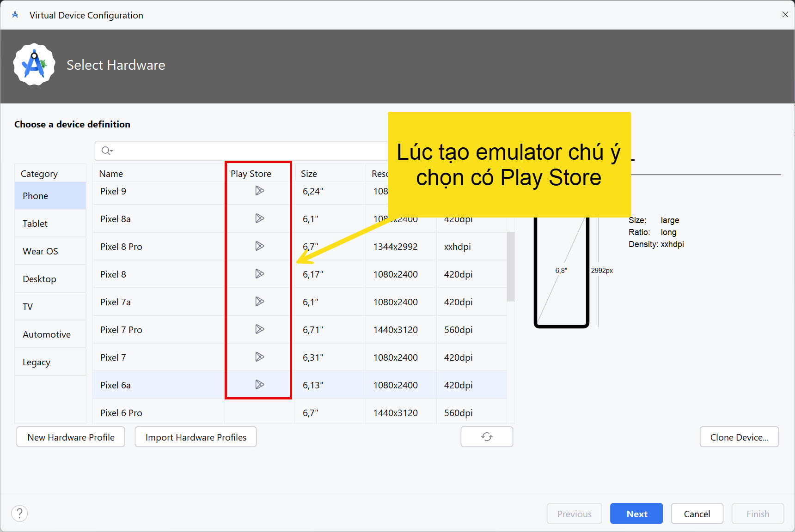Viewport: 795px width, 532px height.
Task: Refresh the device list with the reload icon
Action: pyautogui.click(x=487, y=437)
